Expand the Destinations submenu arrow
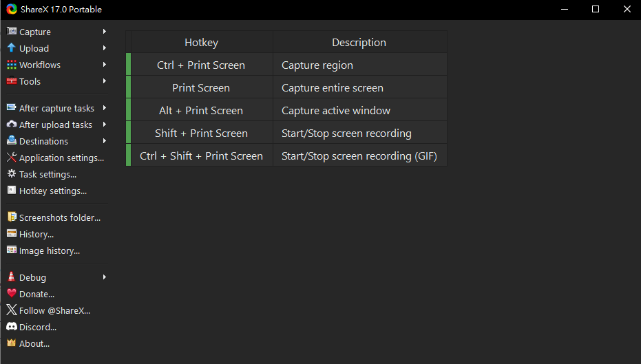641x364 pixels. tap(105, 141)
